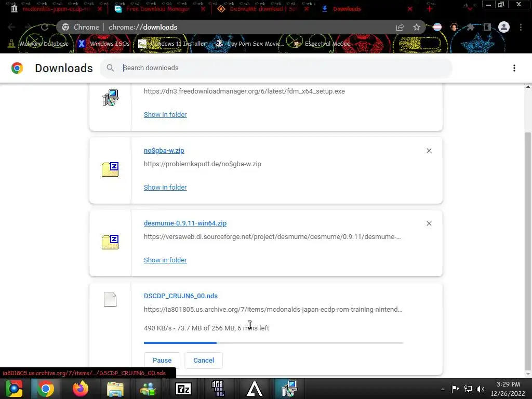Go back to the previous page
Viewport: 532px width, 399px height.
(11, 27)
